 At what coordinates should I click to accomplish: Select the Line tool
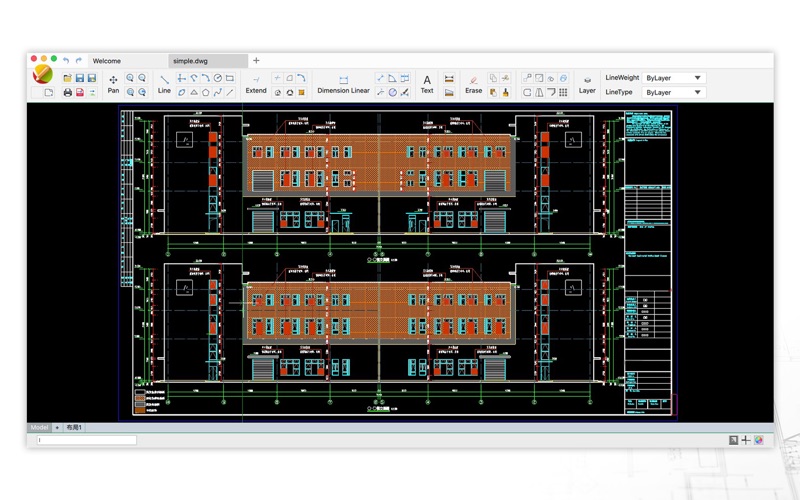pyautogui.click(x=164, y=84)
